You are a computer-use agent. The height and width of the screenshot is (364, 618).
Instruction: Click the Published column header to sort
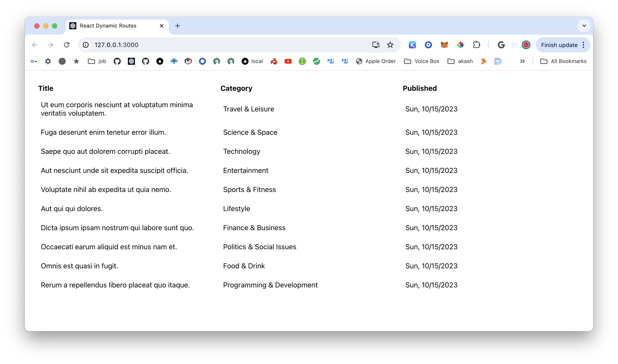coord(420,88)
